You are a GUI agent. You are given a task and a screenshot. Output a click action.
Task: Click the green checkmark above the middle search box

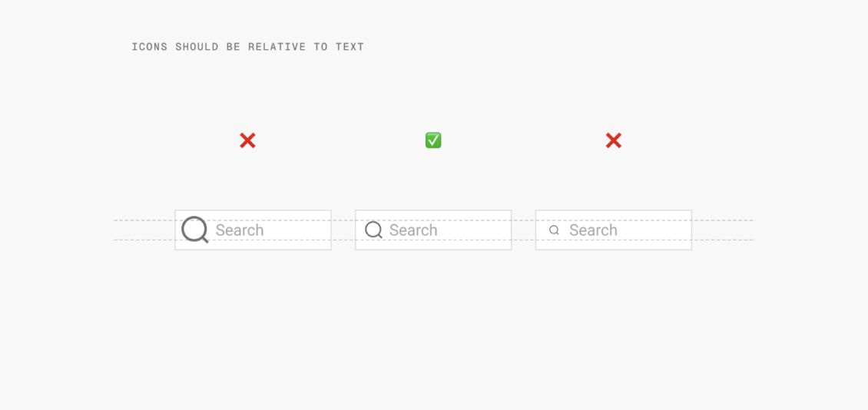[x=433, y=141]
